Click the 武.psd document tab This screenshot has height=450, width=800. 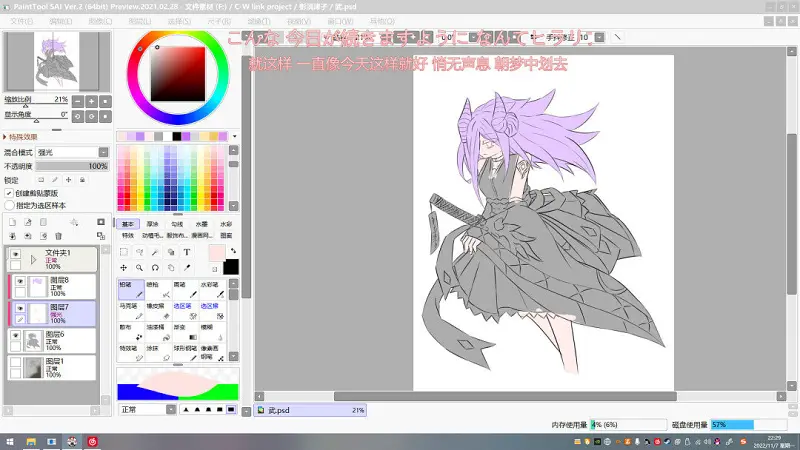point(310,410)
